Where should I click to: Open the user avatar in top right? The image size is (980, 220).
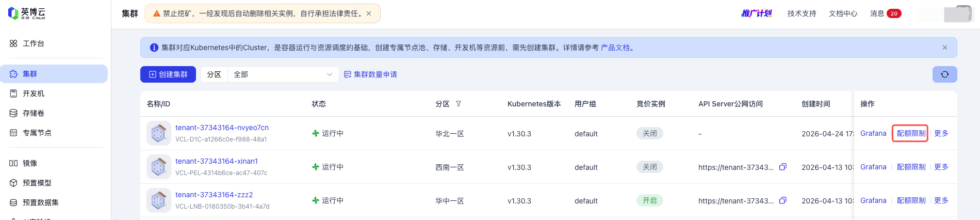(958, 14)
